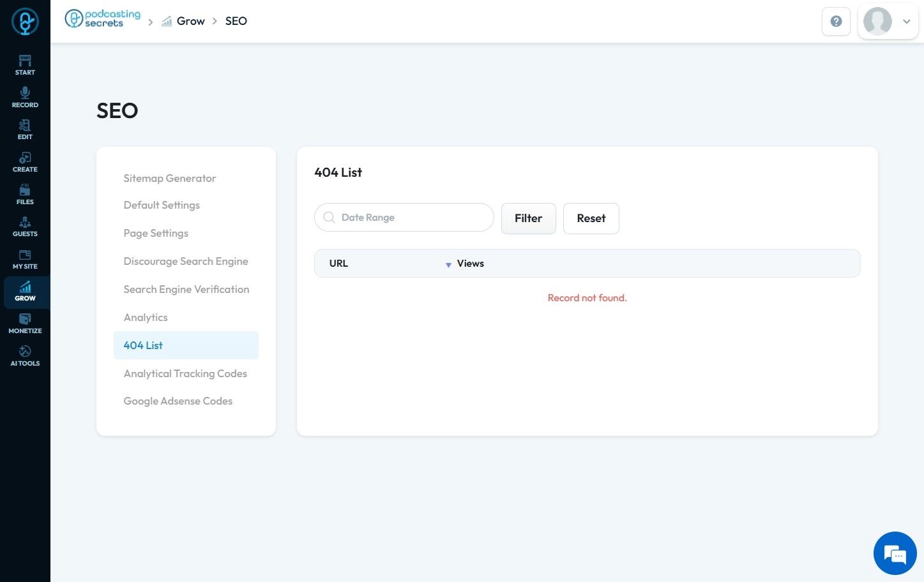Open the help question mark button
The width and height of the screenshot is (924, 582).
point(836,22)
